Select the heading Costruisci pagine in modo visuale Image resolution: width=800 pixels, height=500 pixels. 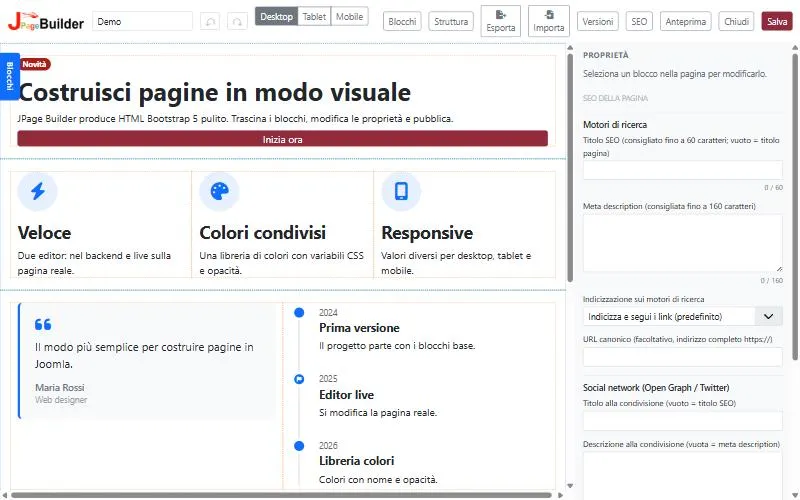pyautogui.click(x=214, y=92)
